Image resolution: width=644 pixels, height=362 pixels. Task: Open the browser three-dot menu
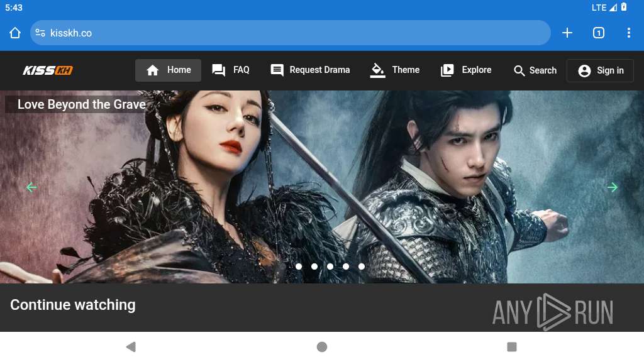pos(629,33)
